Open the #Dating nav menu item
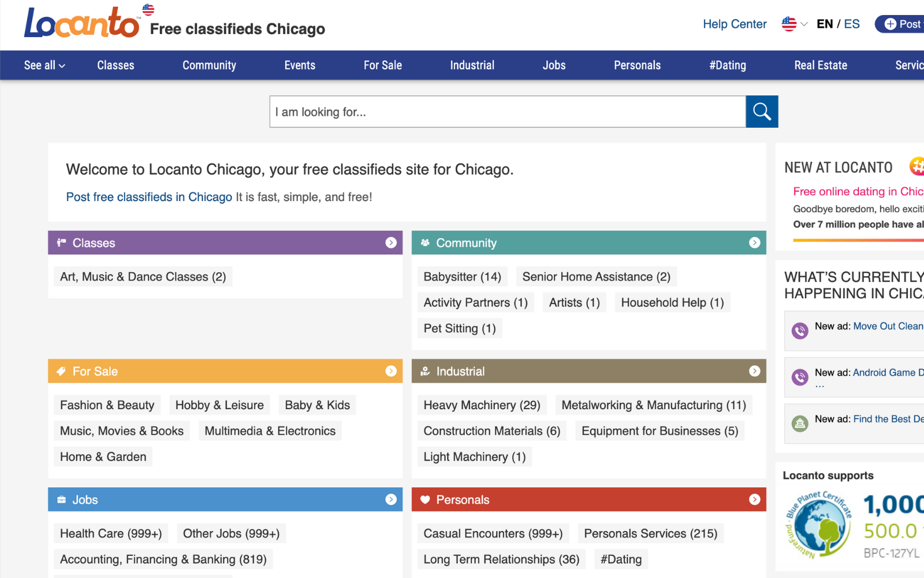 [x=728, y=65]
